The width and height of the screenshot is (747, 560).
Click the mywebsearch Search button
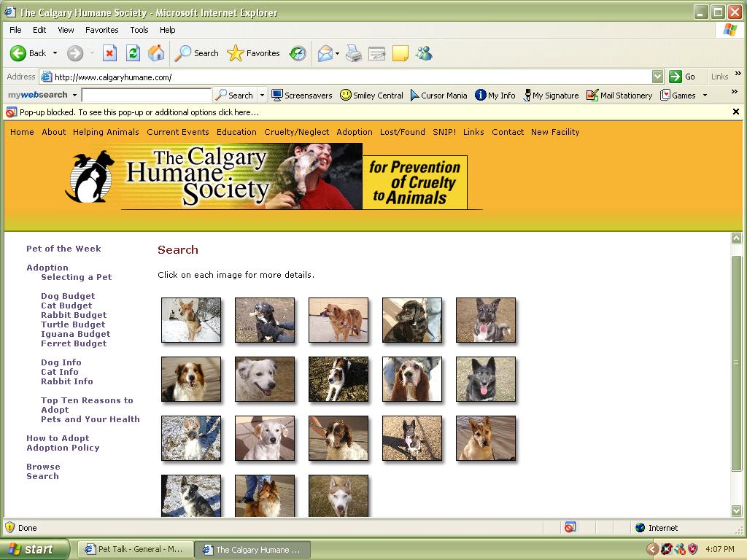(x=234, y=96)
